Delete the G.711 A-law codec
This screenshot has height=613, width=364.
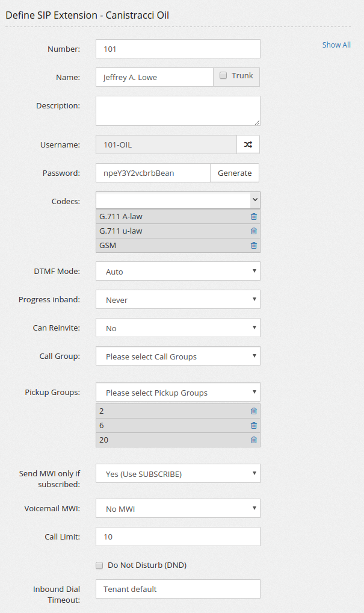point(253,217)
